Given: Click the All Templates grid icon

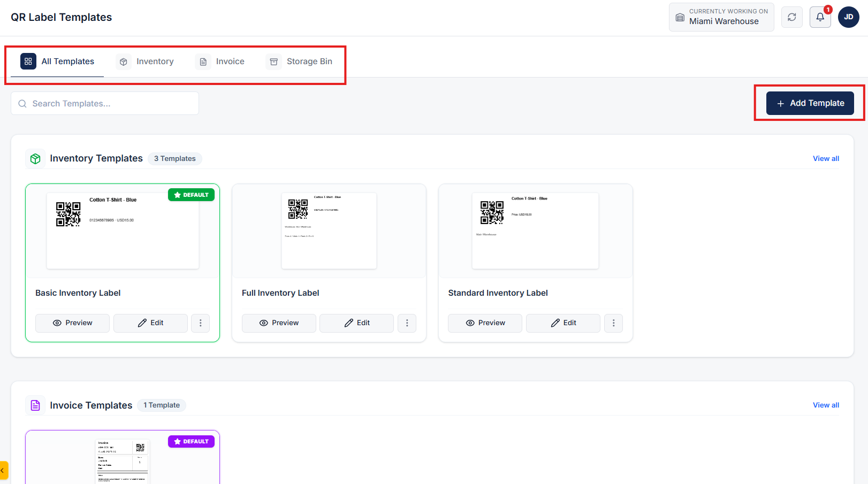Looking at the screenshot, I should pos(28,62).
